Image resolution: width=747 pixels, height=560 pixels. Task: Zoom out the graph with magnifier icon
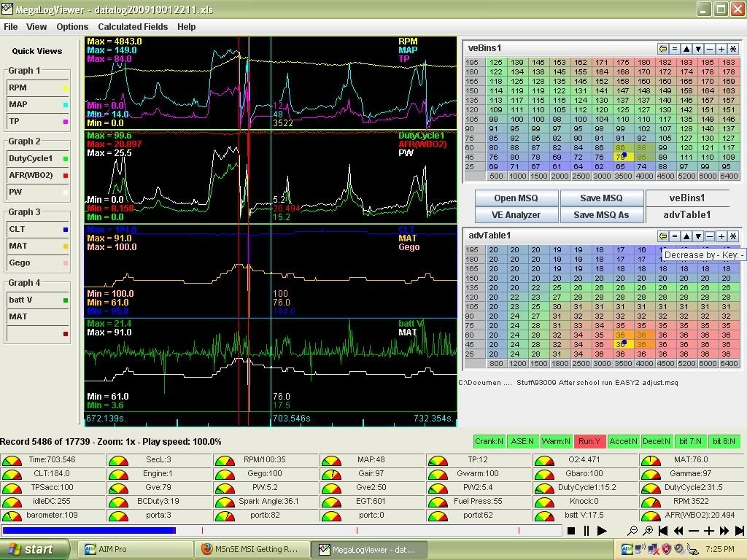tap(632, 532)
